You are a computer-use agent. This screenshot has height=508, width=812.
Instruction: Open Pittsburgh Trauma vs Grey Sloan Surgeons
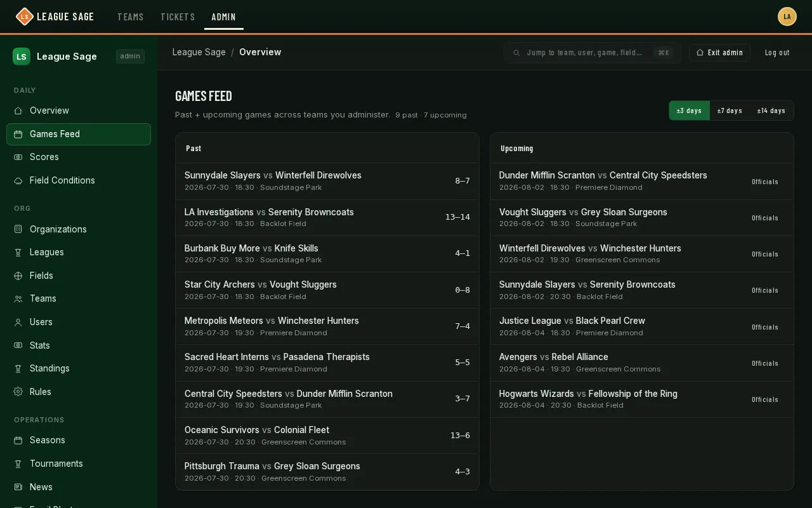pos(327,472)
